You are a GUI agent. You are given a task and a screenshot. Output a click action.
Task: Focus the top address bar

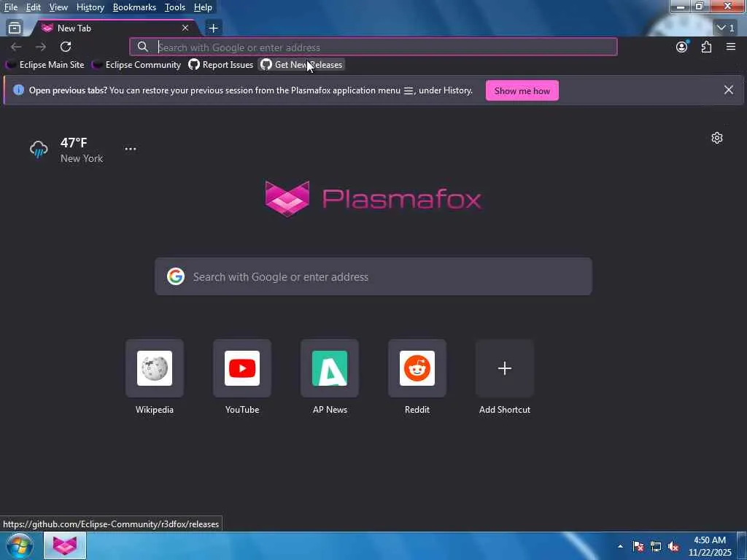[x=373, y=47]
